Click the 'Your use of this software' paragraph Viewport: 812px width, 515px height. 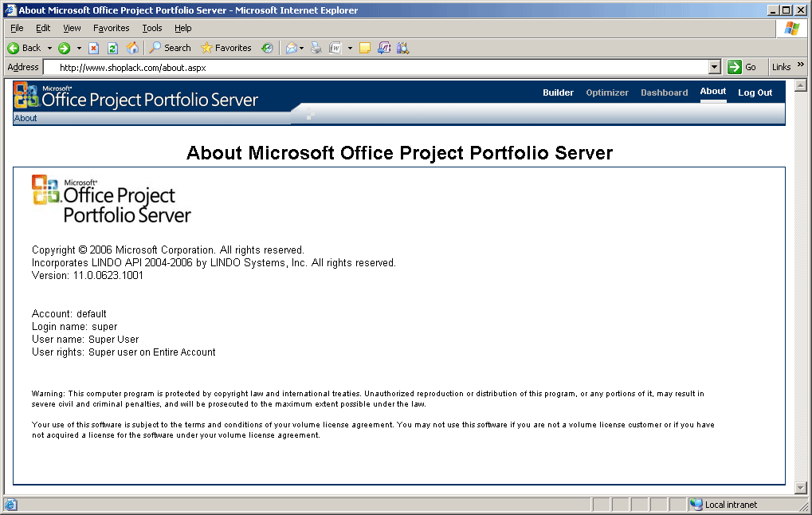373,430
